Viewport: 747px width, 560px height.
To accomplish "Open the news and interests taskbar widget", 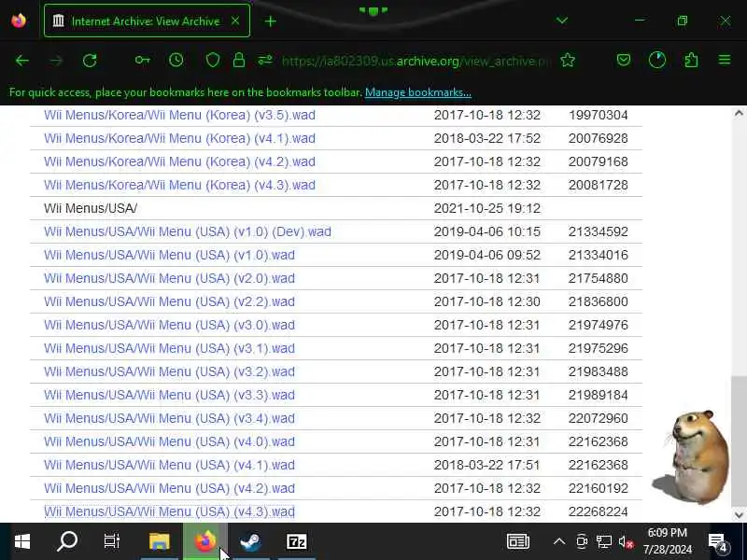I will [x=518, y=541].
